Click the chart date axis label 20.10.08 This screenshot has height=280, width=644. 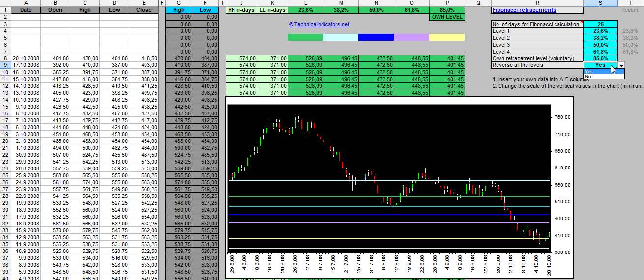pos(548,265)
